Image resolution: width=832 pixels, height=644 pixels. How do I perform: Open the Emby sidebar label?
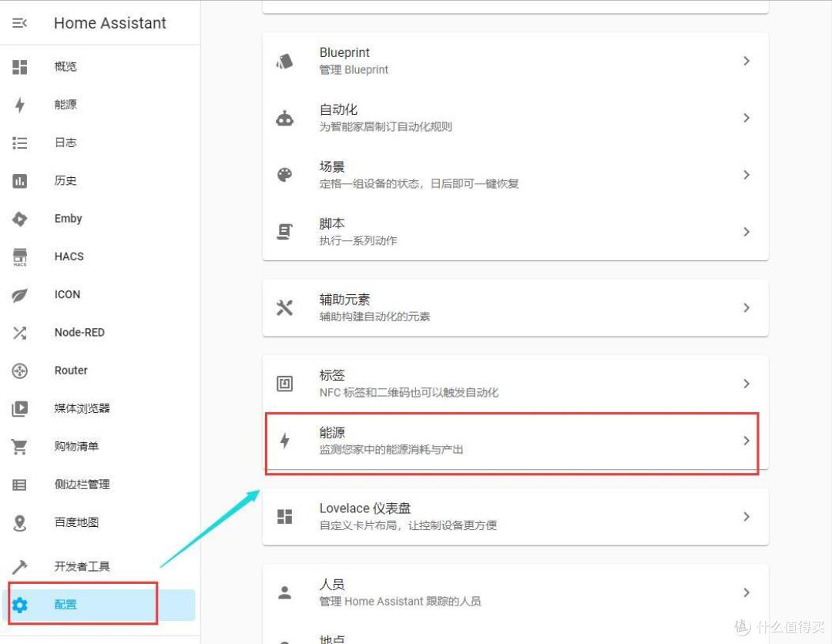pyautogui.click(x=68, y=219)
